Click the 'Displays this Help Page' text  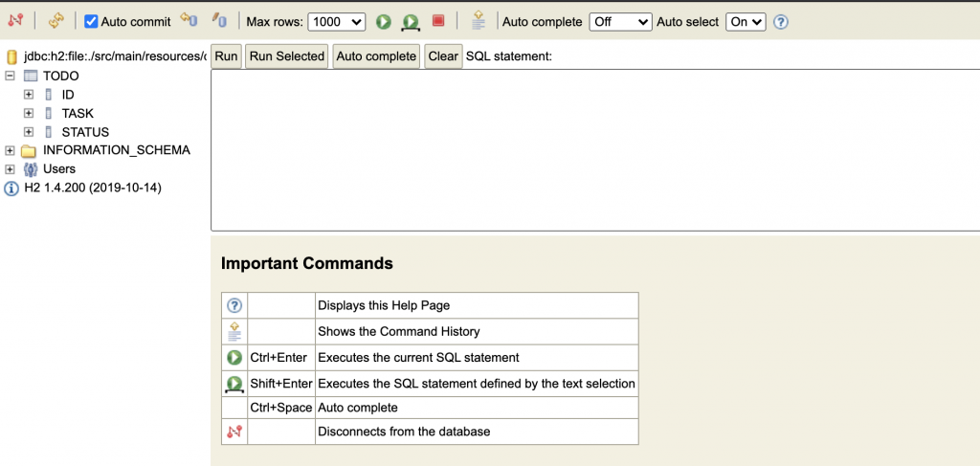coord(384,305)
